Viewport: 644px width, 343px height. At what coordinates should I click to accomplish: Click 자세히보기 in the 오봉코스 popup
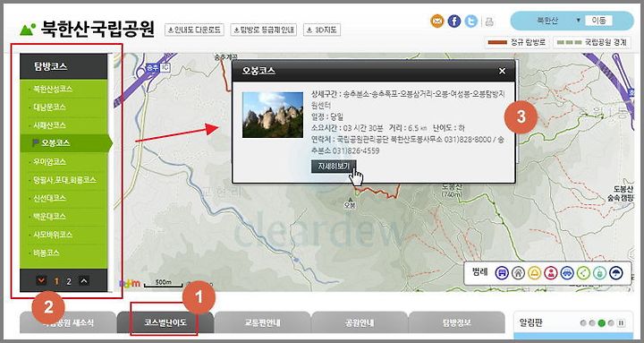[x=333, y=167]
